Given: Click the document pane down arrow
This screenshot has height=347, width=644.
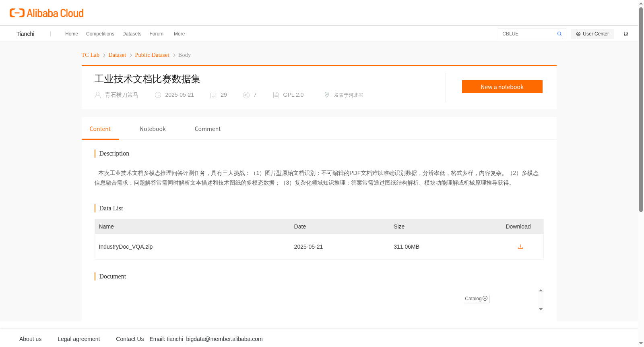Looking at the screenshot, I should (541, 309).
